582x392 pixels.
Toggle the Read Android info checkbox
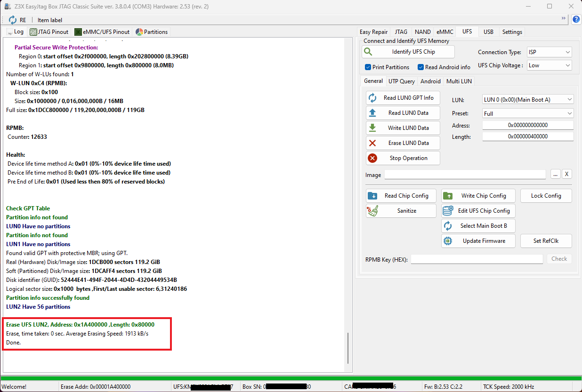tap(421, 67)
